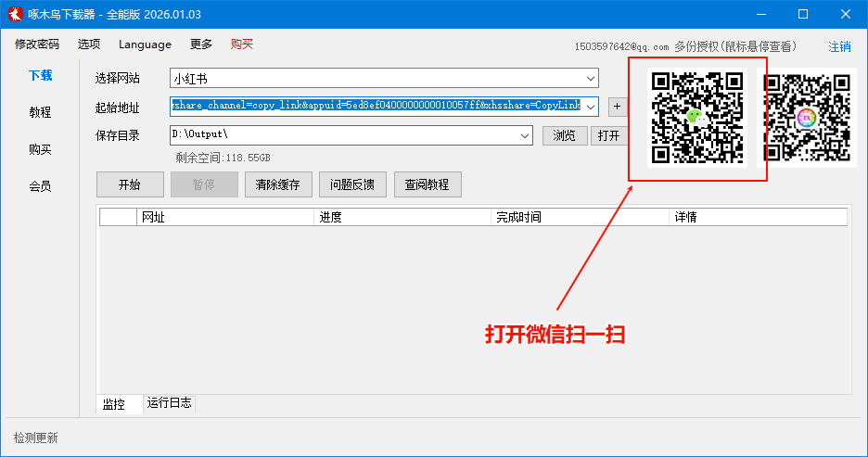Open the 更多 menu
The height and width of the screenshot is (457, 868).
(201, 44)
